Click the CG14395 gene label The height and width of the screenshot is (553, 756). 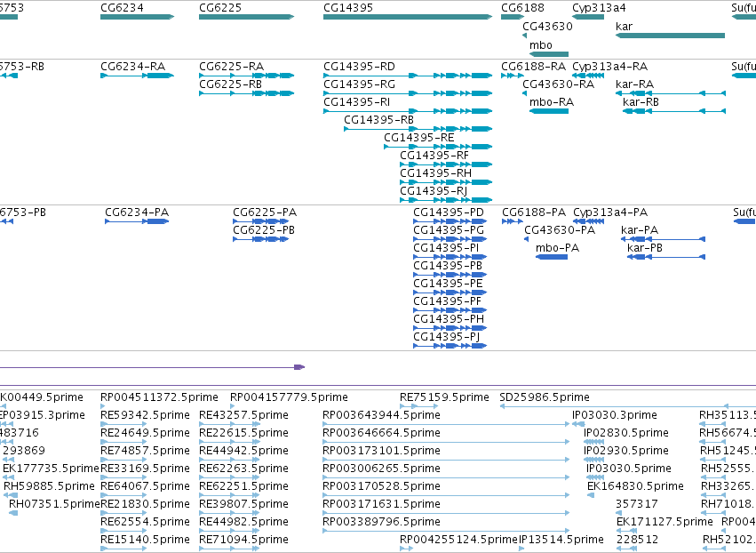click(x=348, y=8)
